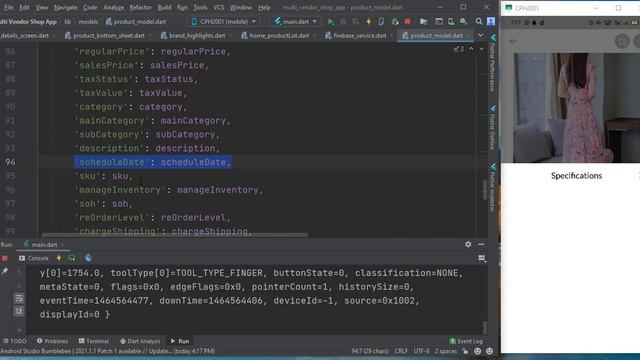This screenshot has width=640, height=360.
Task: Open Flutter Performance side panel
Action: pos(493,63)
